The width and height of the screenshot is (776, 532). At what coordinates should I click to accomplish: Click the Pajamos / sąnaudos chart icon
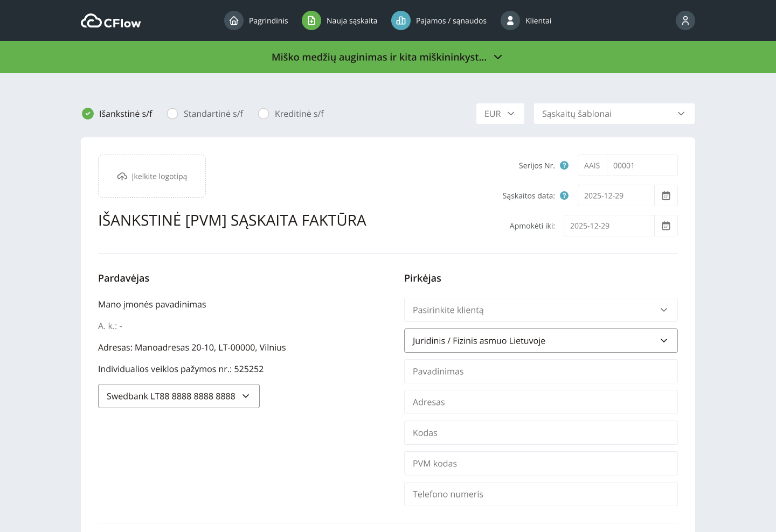pos(401,20)
